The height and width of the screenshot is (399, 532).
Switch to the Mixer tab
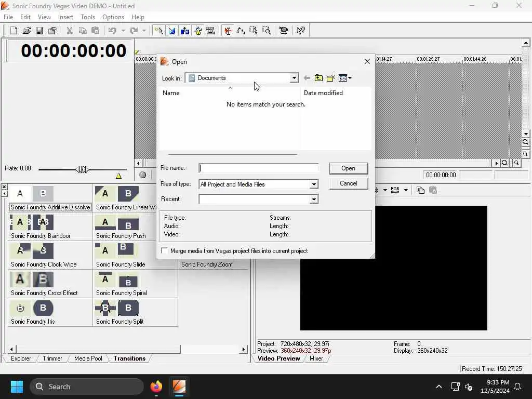coord(316,358)
